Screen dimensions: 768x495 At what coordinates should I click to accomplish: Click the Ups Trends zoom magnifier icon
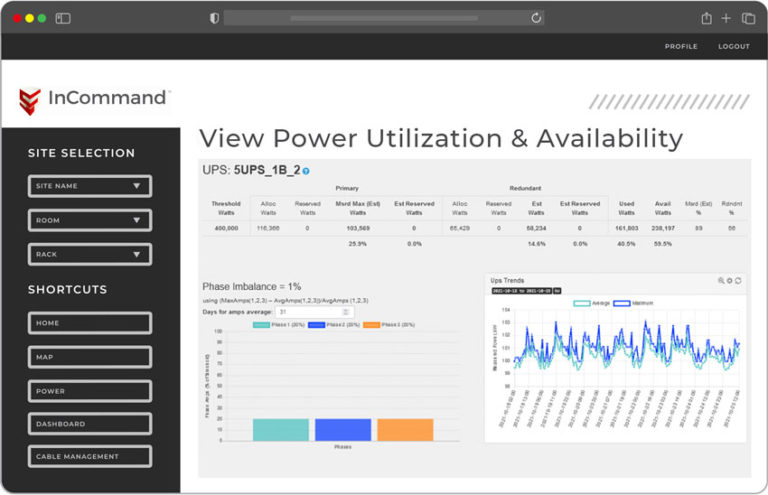point(721,281)
